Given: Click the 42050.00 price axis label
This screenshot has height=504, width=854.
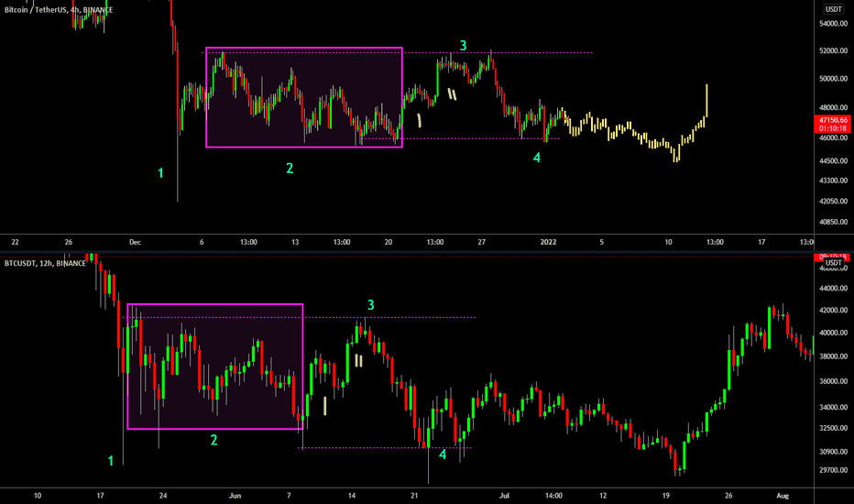Looking at the screenshot, I should (833, 201).
